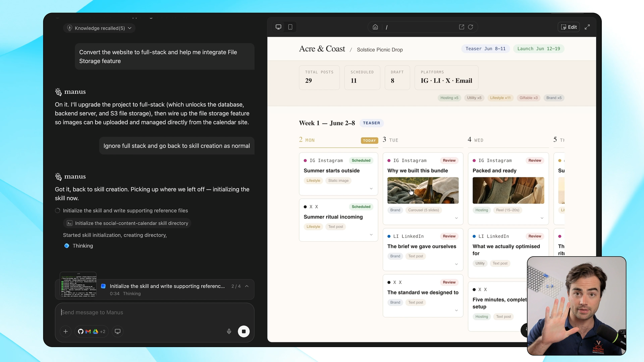Click Week 1 — June 2–8 heading
This screenshot has width=644, height=362.
click(327, 123)
